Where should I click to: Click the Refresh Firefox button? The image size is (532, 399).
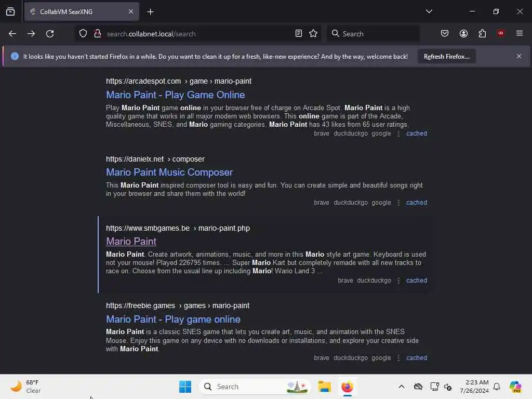click(x=446, y=57)
